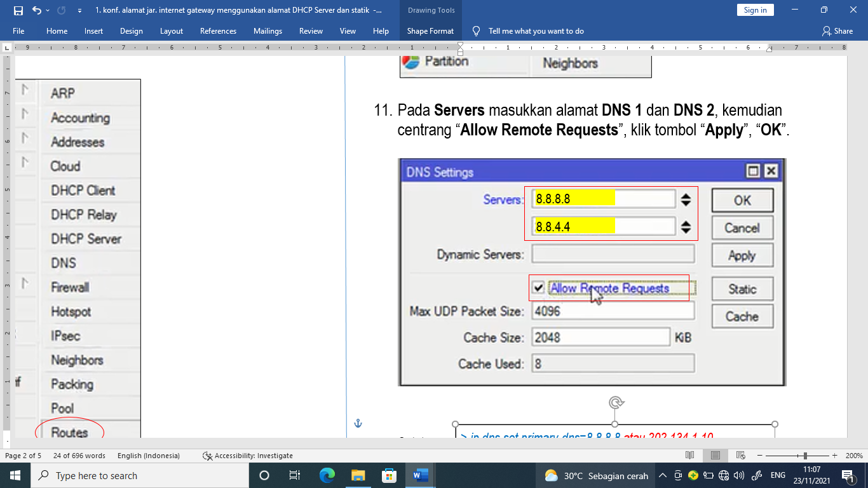Screen dimensions: 868x488
Task: Click the Undo arrow icon
Action: pyautogui.click(x=36, y=10)
